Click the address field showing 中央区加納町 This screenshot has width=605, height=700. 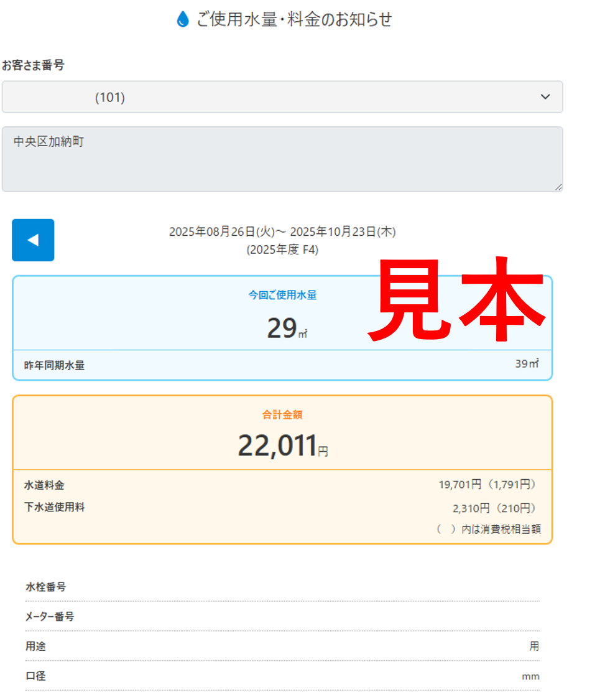point(282,159)
